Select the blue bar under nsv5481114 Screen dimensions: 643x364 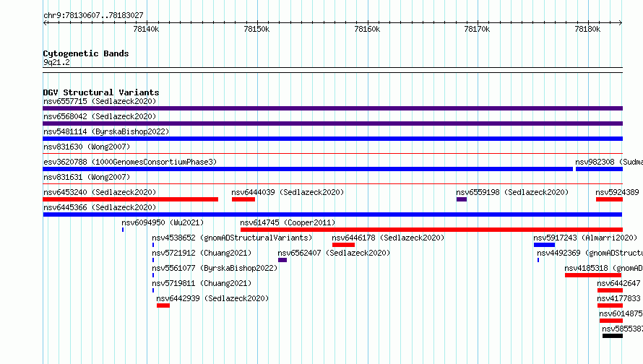332,139
